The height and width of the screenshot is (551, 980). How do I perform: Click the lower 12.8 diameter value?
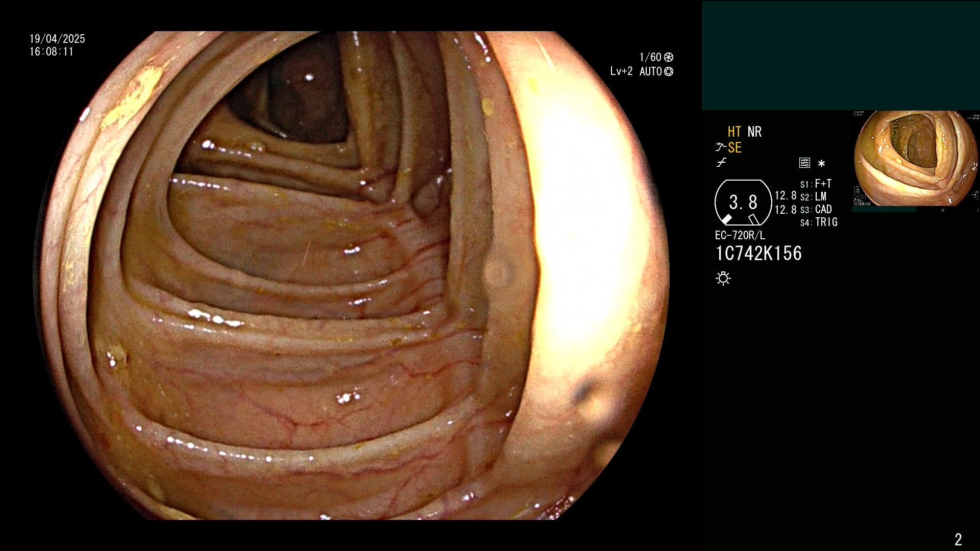click(786, 209)
